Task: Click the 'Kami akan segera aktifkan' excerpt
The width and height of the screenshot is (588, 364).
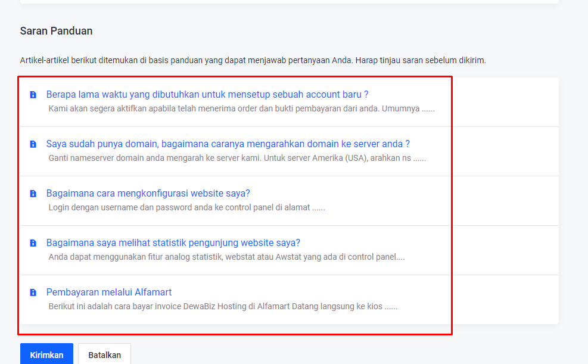Action: pos(241,109)
